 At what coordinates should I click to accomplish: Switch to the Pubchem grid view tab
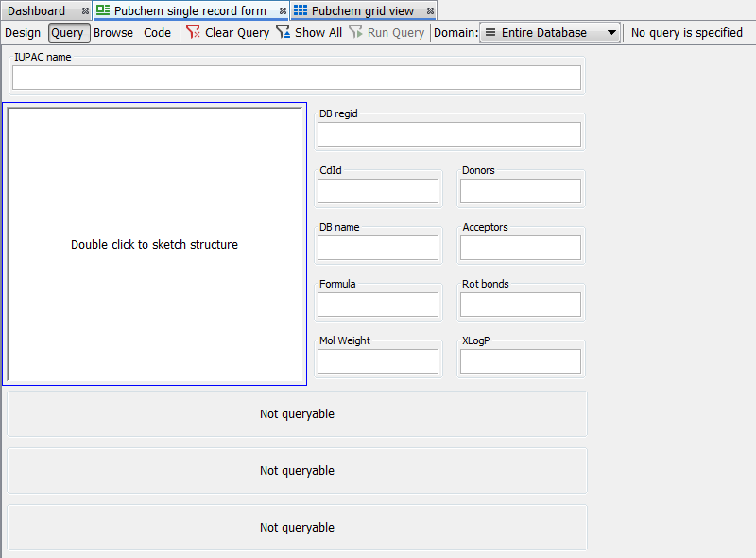tap(364, 11)
